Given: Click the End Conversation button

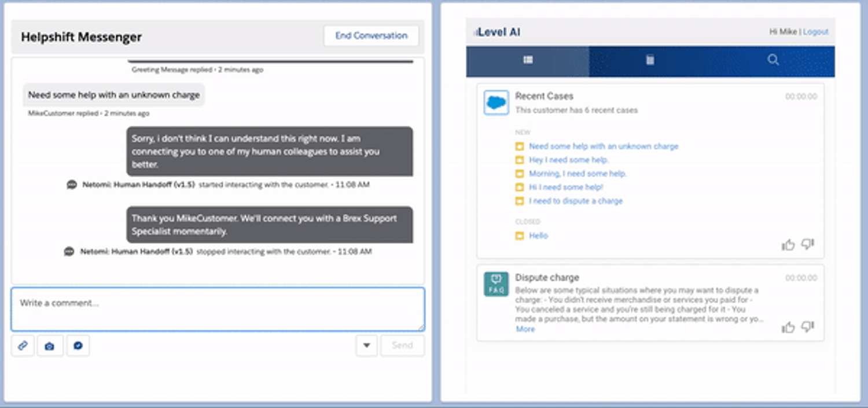Looking at the screenshot, I should [371, 36].
